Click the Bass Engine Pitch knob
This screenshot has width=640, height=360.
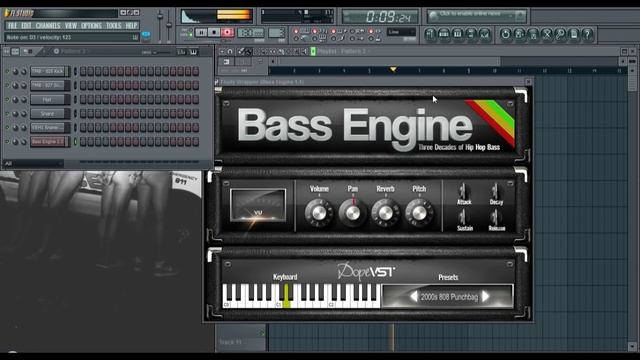419,213
